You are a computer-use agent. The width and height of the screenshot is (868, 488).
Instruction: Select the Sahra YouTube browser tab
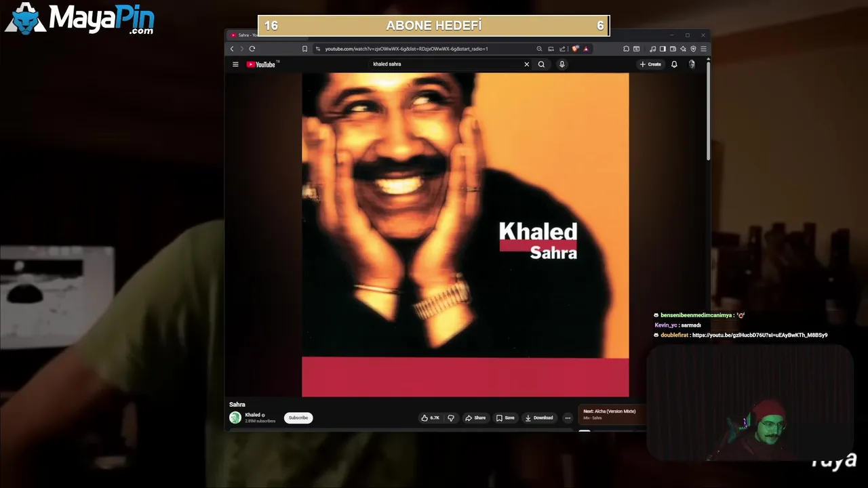[267, 35]
